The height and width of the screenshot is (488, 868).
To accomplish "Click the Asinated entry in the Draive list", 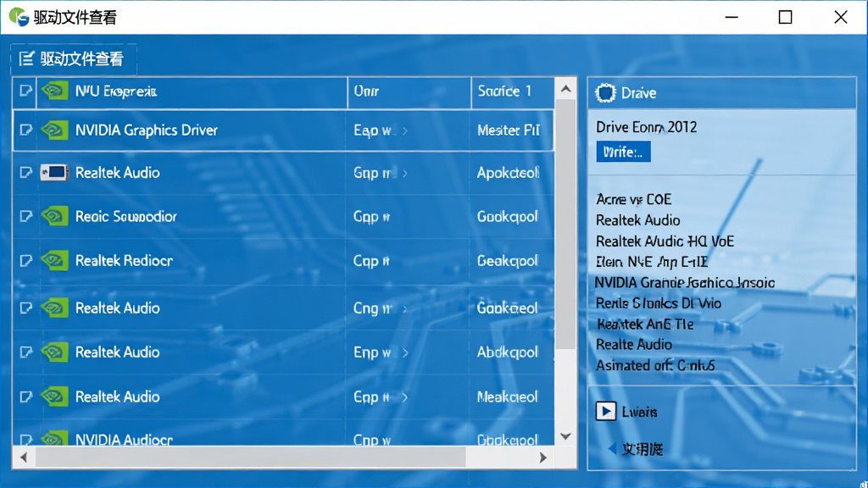I will pyautogui.click(x=655, y=366).
